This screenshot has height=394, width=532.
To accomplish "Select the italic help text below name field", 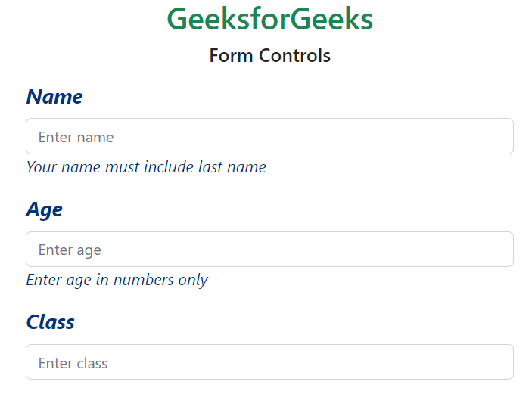I will (x=146, y=167).
